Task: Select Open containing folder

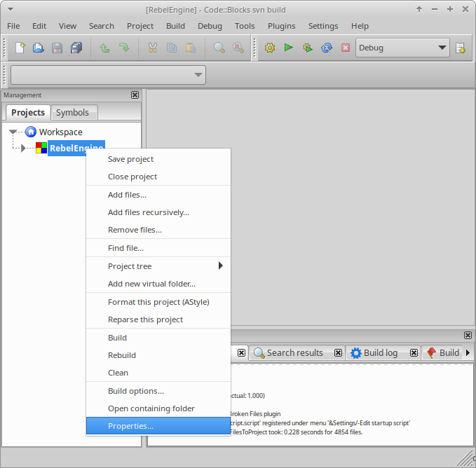Action: (158, 408)
